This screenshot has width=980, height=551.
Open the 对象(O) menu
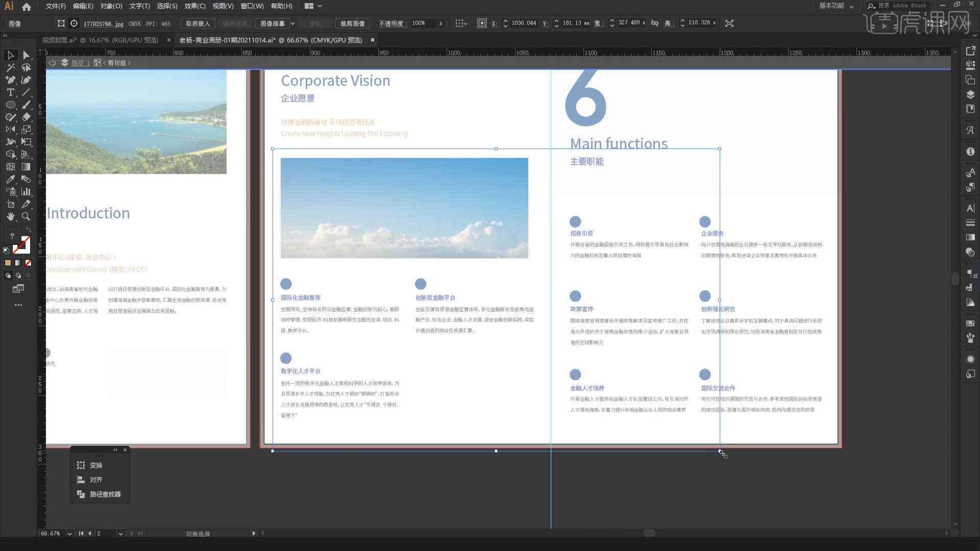point(111,6)
